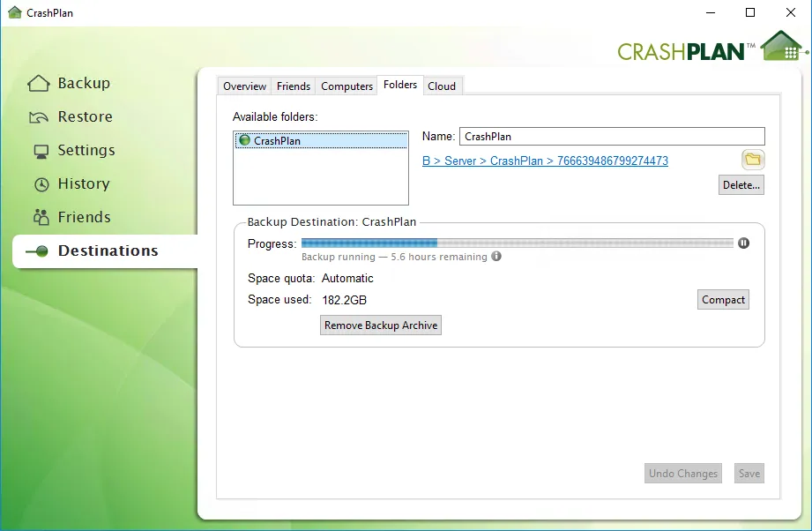The image size is (812, 531).
Task: Open the folder browse icon beside the breadcrumb
Action: 752,160
